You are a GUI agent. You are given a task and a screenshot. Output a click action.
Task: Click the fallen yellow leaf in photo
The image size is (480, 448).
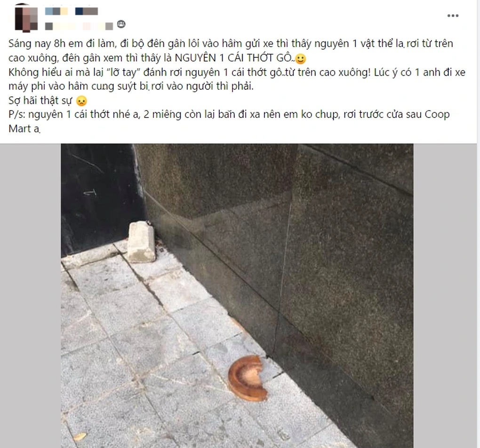click(80, 436)
